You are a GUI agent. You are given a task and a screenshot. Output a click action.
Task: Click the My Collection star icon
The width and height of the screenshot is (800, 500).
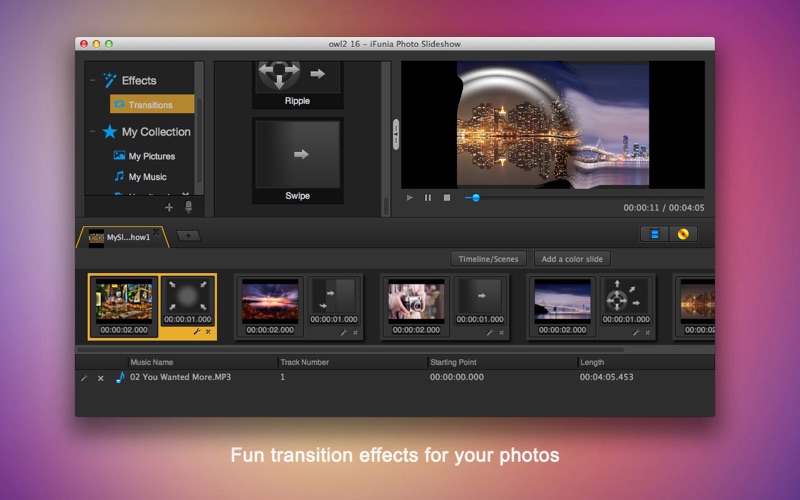[109, 132]
